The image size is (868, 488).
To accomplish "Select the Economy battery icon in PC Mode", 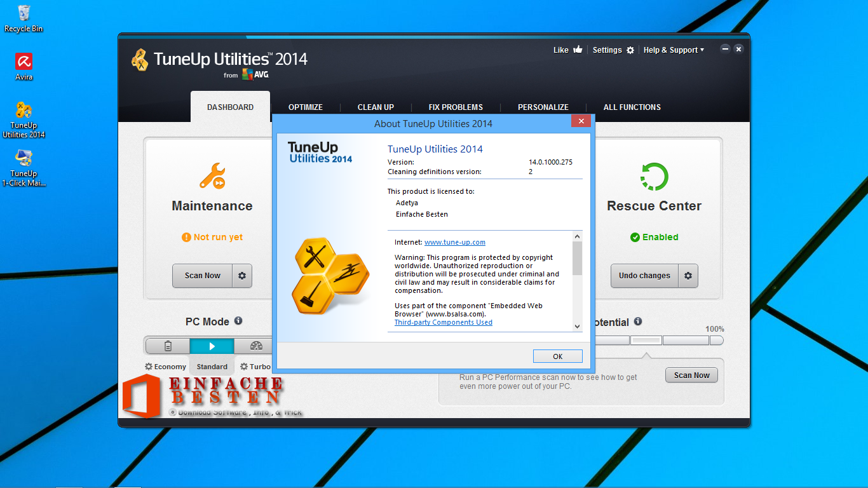I will click(167, 346).
